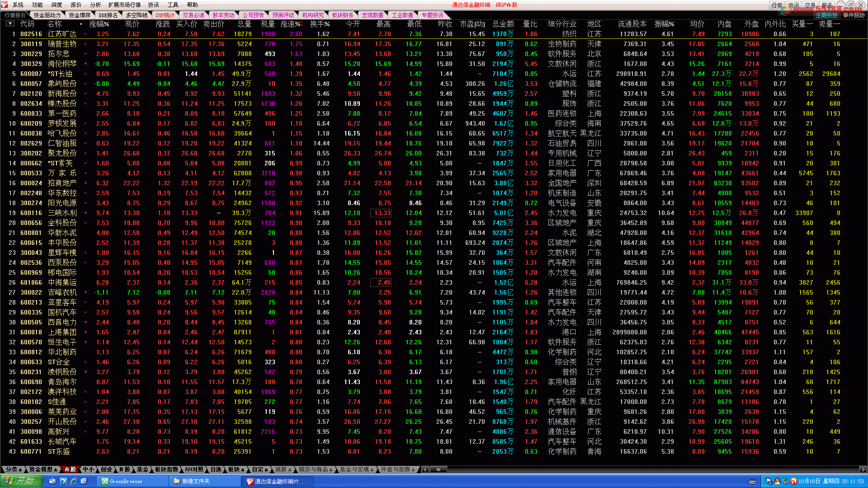This screenshot has height=488, width=868.
Task: Open the 分析 menu
Action: point(95,5)
